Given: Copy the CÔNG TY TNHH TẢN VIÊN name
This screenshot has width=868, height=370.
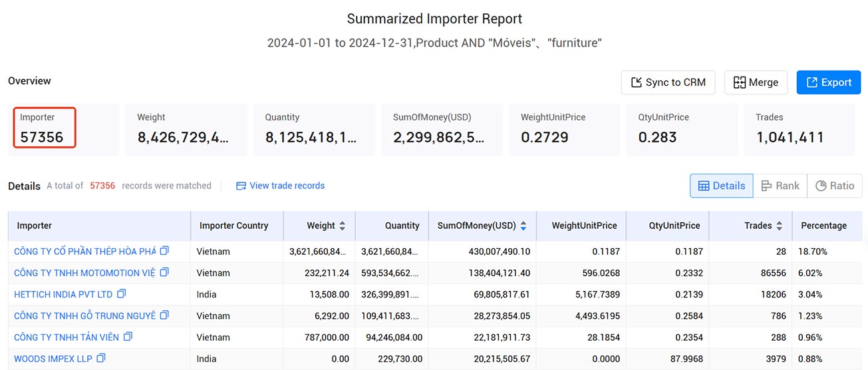Looking at the screenshot, I should [128, 337].
